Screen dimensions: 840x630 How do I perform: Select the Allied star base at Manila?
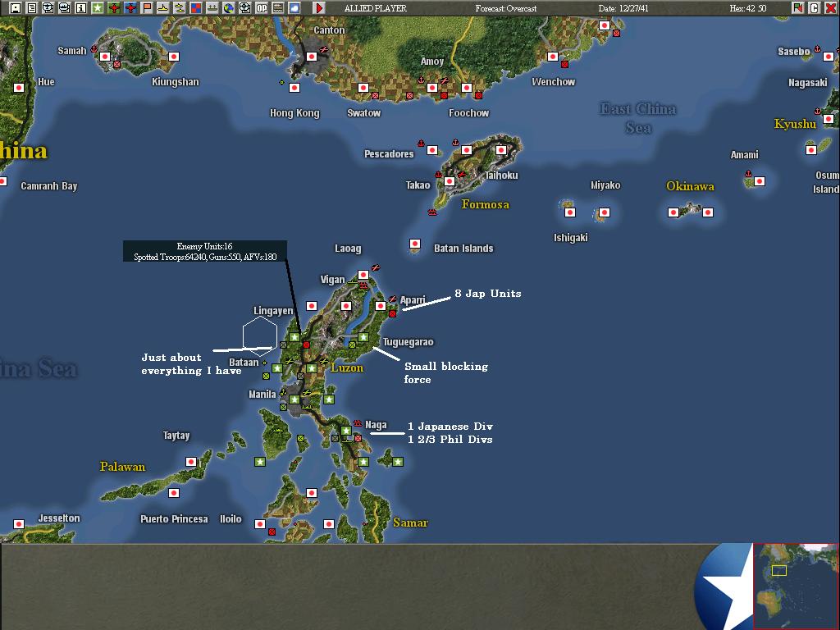point(294,399)
